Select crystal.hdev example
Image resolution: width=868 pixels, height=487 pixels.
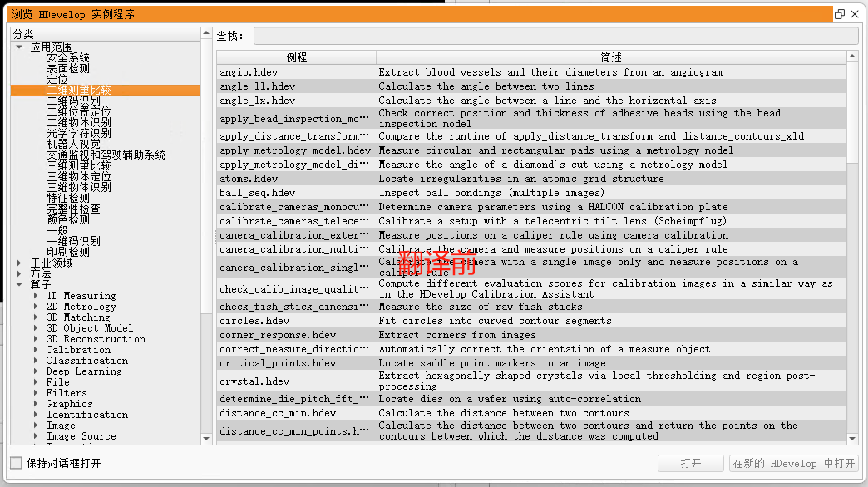(531, 381)
